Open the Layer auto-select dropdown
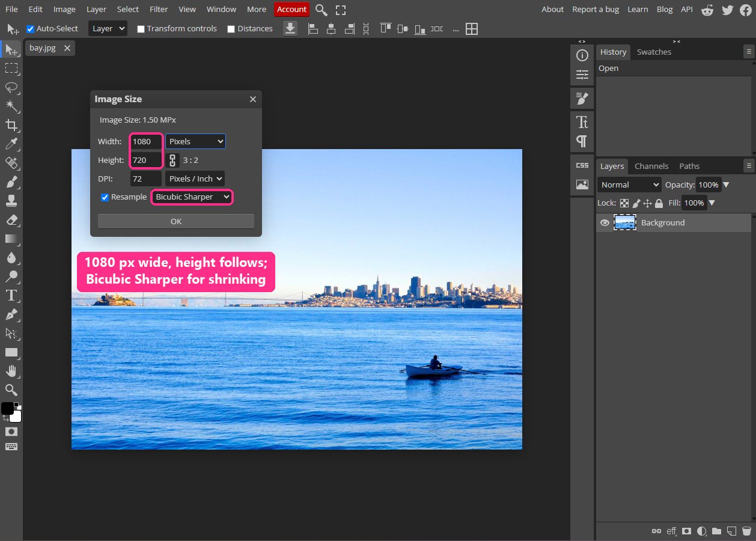Screen dimensions: 756x541 tap(108, 28)
